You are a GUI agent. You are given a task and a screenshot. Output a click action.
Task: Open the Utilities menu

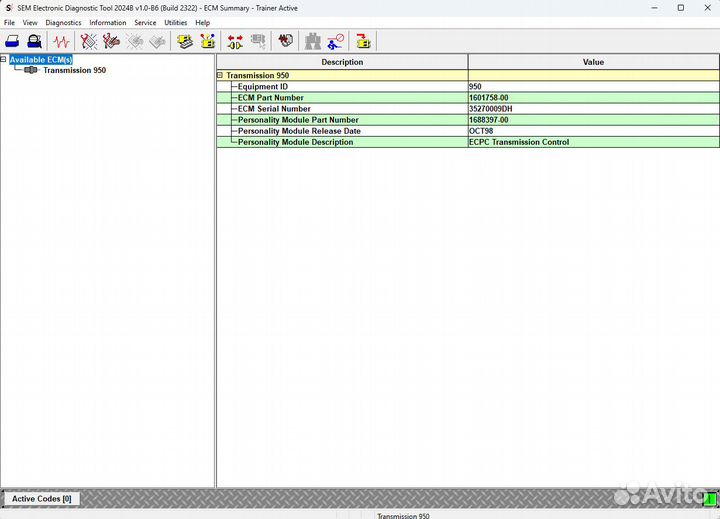point(175,22)
